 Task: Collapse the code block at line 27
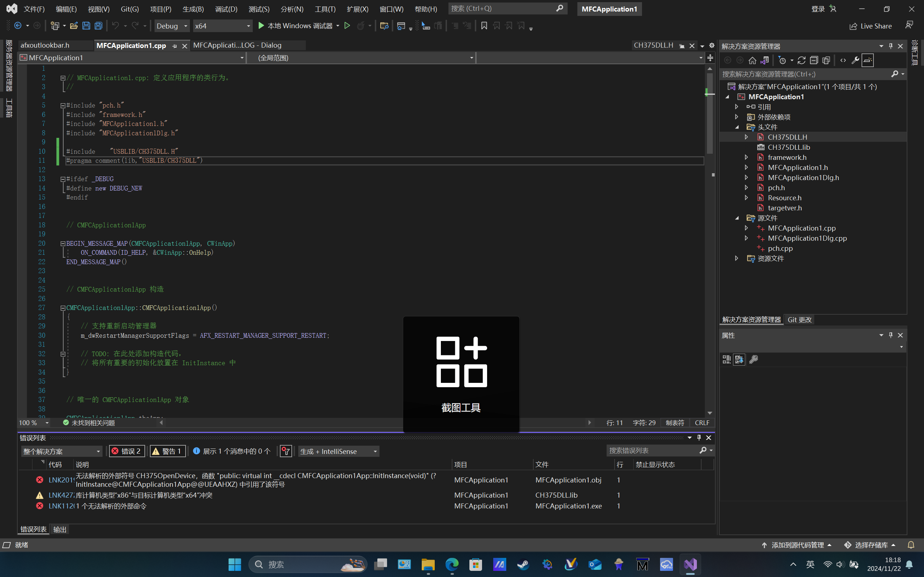click(63, 307)
